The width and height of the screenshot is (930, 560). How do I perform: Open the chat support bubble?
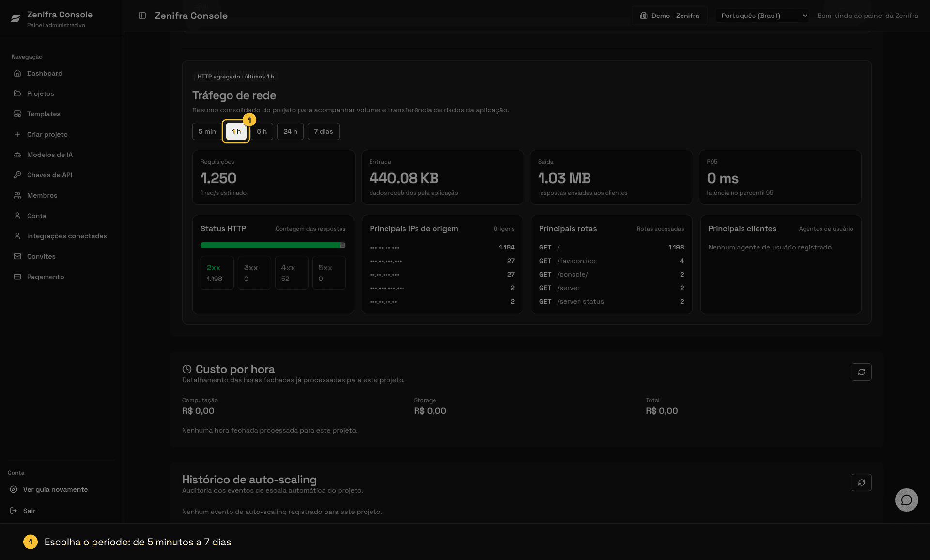pos(906,499)
